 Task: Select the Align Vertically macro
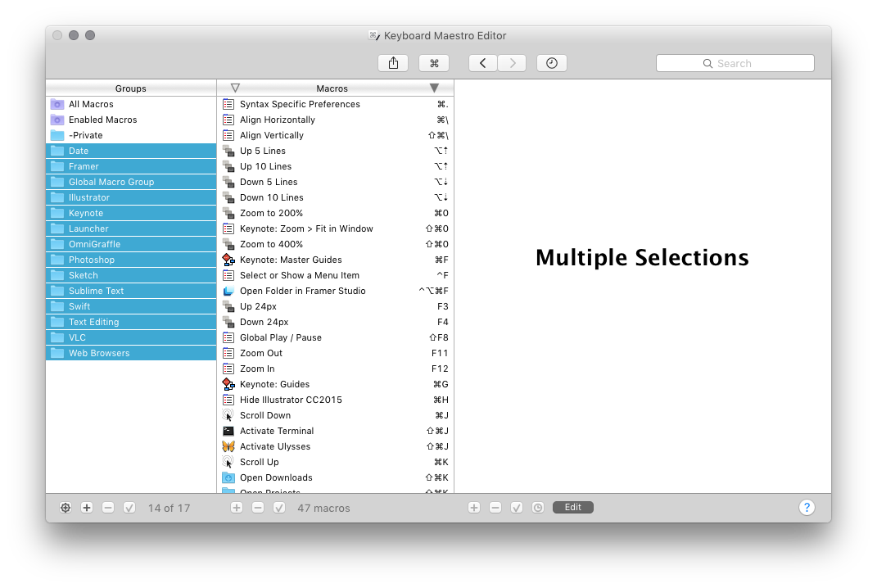[x=336, y=135]
